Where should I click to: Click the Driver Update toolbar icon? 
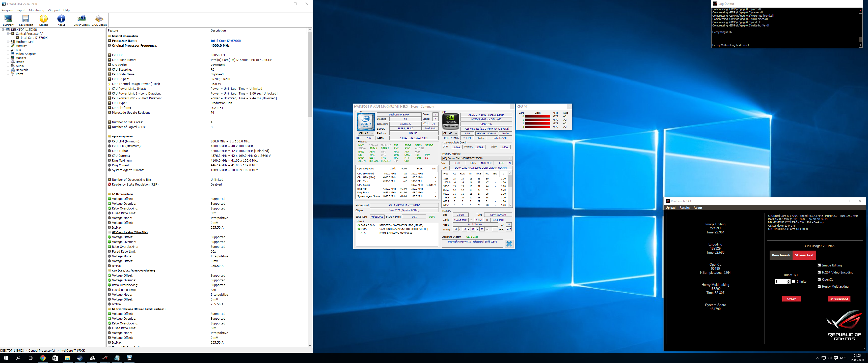(82, 20)
